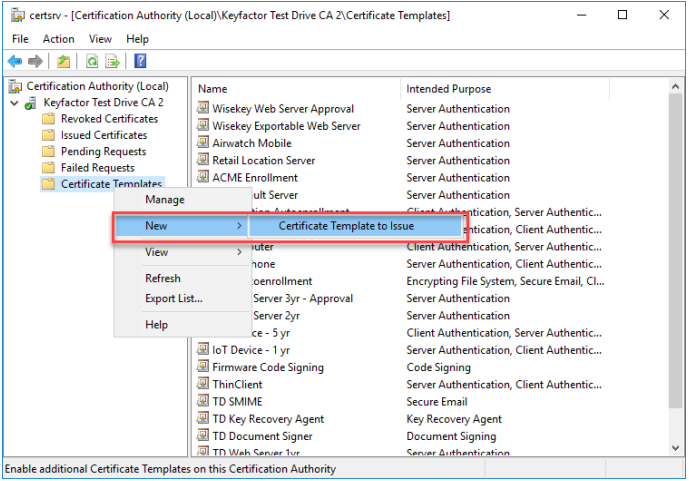Click the Up one level folder icon
This screenshot has height=481, width=689.
pos(64,61)
